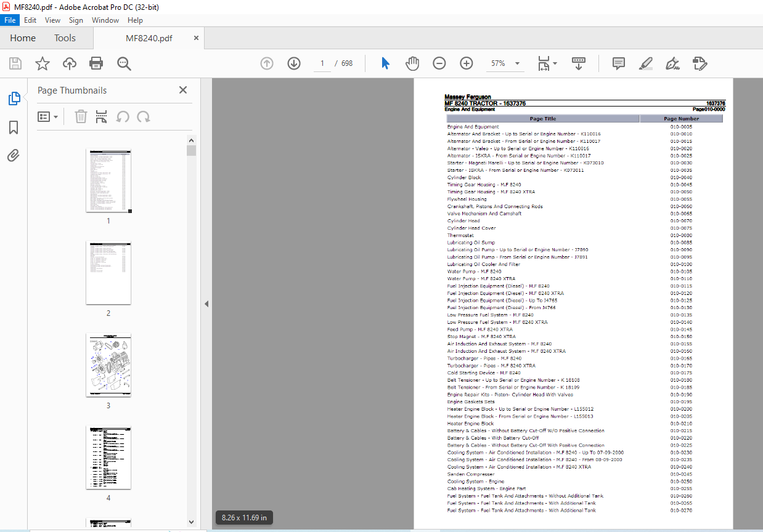Rotate page counterclockwise icon

tap(123, 116)
